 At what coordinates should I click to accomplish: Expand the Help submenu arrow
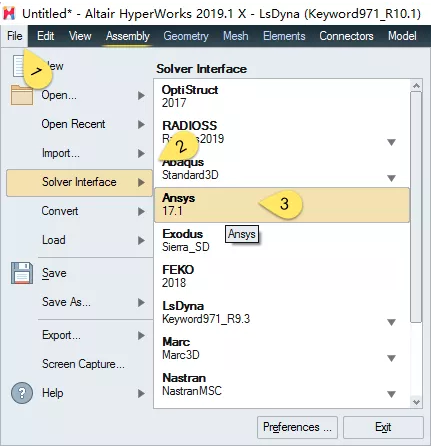pyautogui.click(x=141, y=393)
